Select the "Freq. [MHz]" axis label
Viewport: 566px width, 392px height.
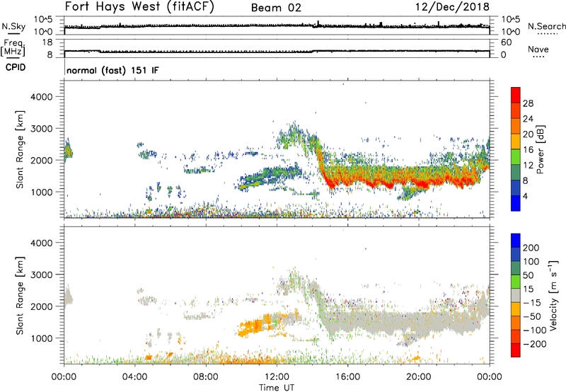point(13,48)
